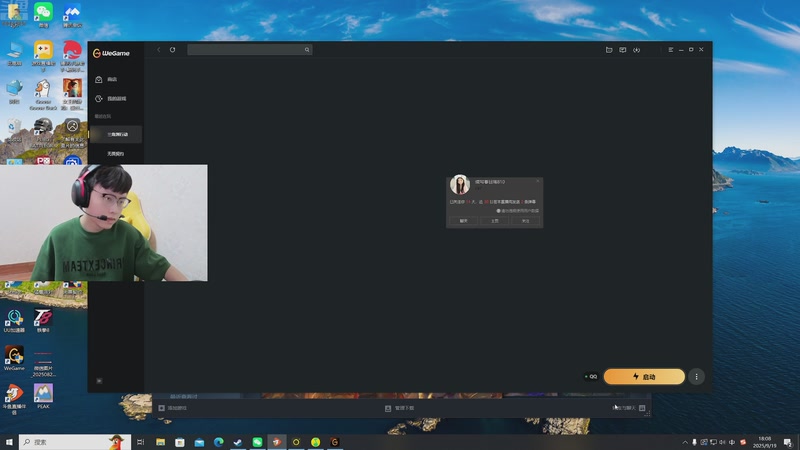Click the left button (聊天) in popup card
The width and height of the screenshot is (800, 450).
(x=463, y=221)
